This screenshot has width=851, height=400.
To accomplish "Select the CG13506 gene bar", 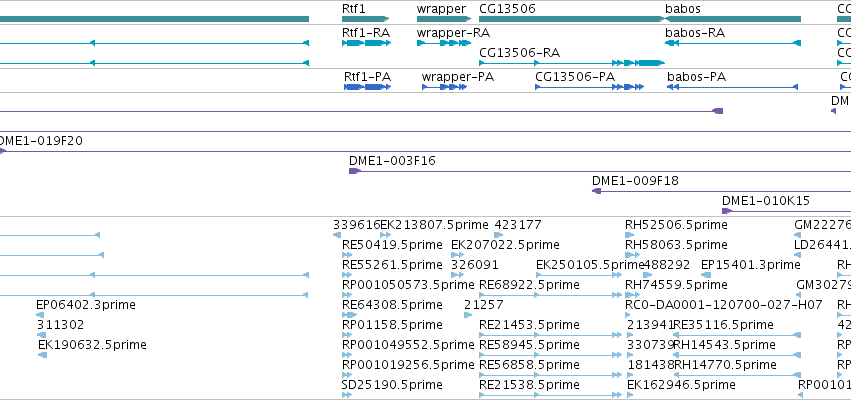I will click(x=571, y=19).
